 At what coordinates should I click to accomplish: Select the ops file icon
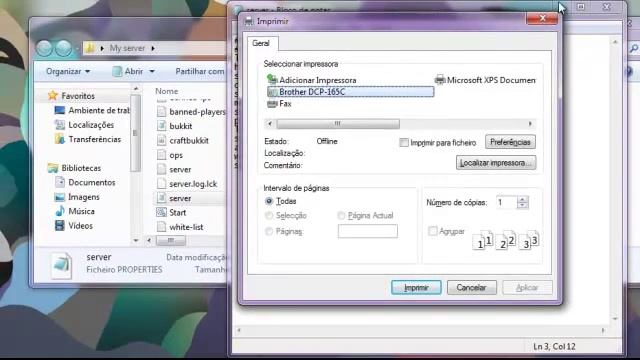[x=162, y=155]
